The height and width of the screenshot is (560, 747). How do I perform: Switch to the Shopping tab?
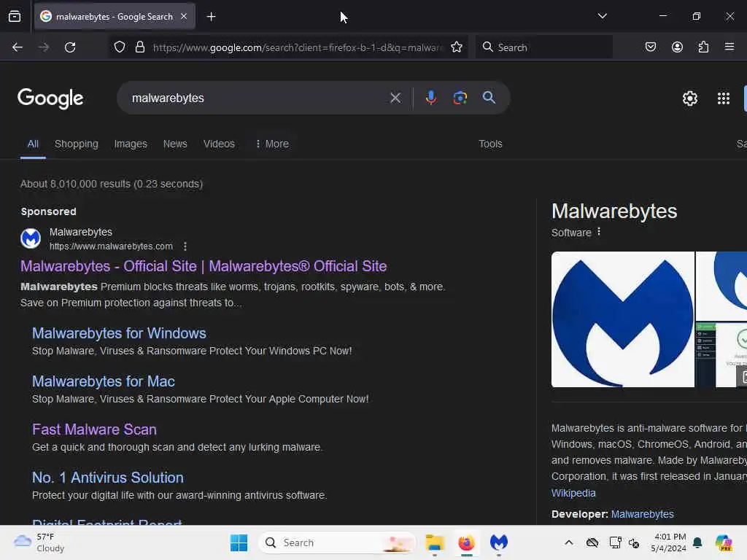pos(76,144)
